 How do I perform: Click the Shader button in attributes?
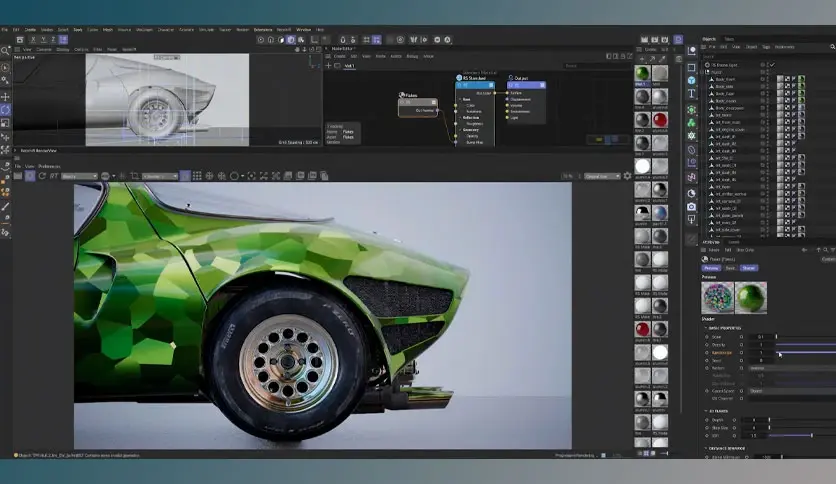748,268
